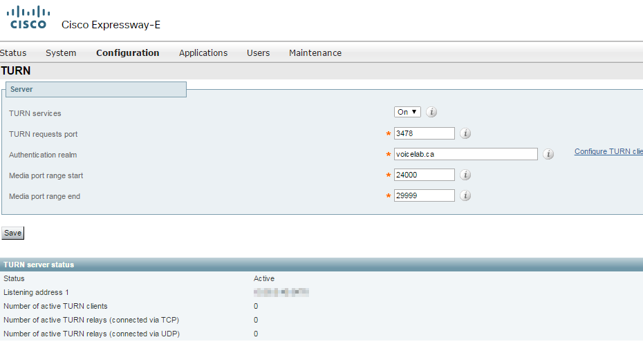The height and width of the screenshot is (364, 643).
Task: Click the Cisco logo
Action: click(x=28, y=17)
